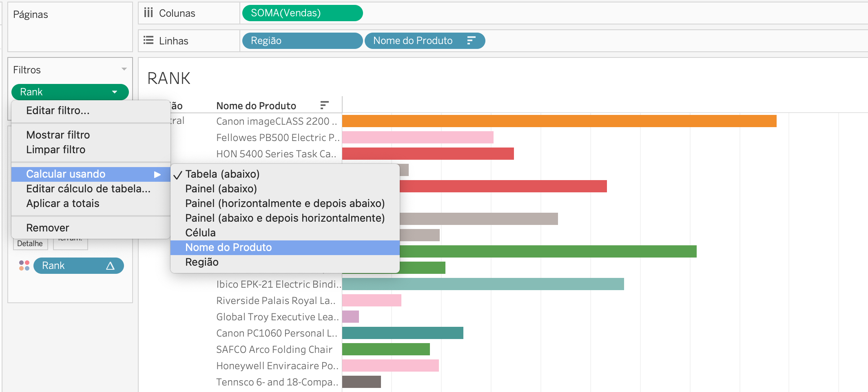This screenshot has height=392, width=868.
Task: Click the Linhas shelf icon
Action: 148,40
